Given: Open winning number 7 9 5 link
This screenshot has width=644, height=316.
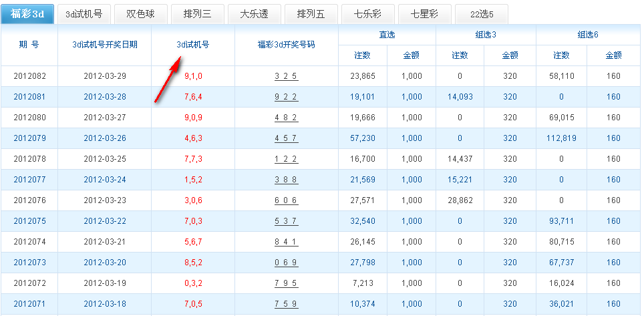Looking at the screenshot, I should [287, 283].
